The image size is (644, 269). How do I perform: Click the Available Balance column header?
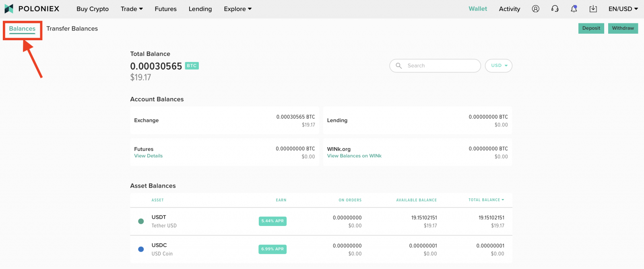coord(417,200)
